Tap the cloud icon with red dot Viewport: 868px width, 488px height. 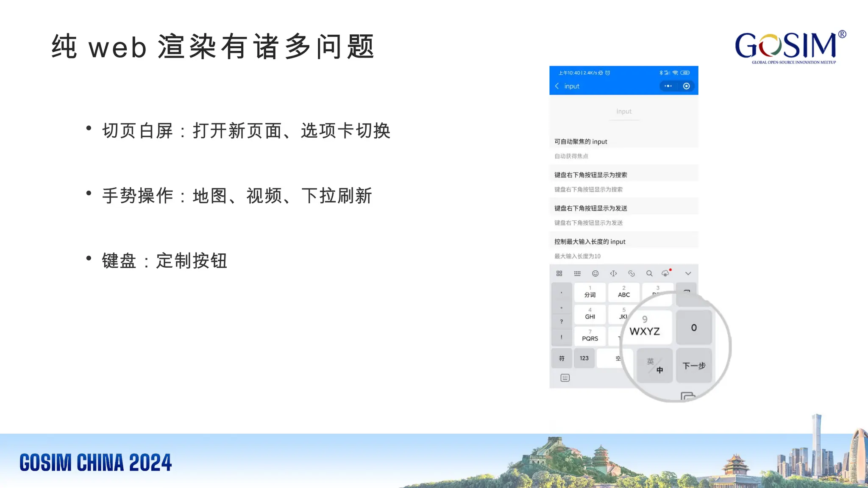(x=665, y=274)
